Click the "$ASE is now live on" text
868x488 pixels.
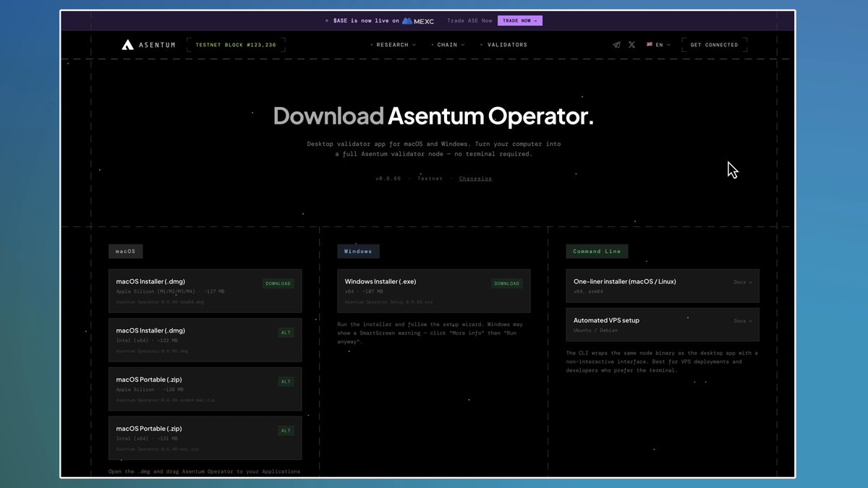pos(366,21)
